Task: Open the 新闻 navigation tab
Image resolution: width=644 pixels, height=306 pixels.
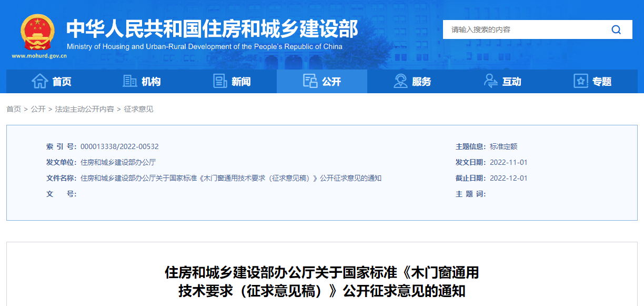Action: [232, 81]
